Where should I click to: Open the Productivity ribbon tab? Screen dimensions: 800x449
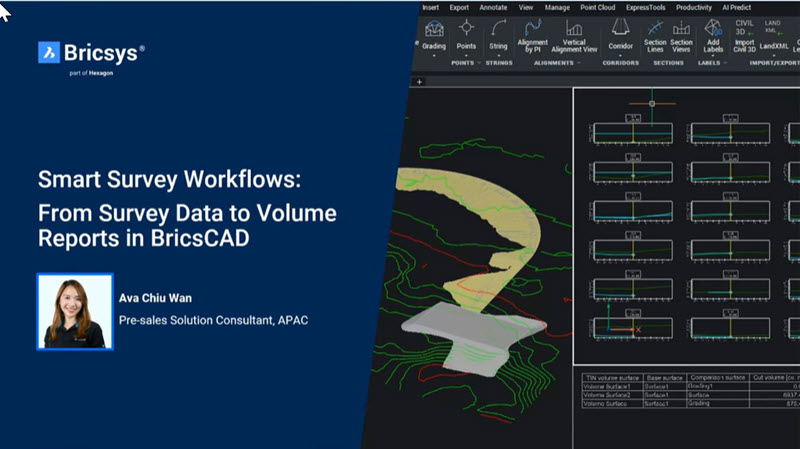(693, 7)
